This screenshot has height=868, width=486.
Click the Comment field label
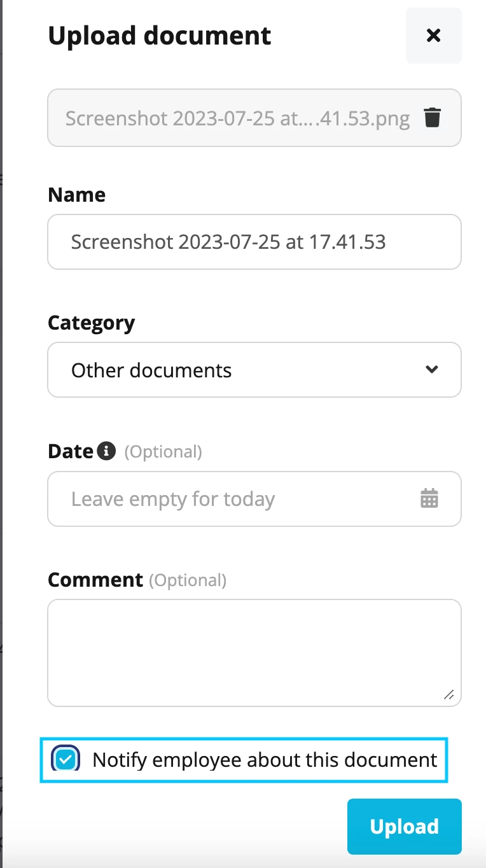95,580
